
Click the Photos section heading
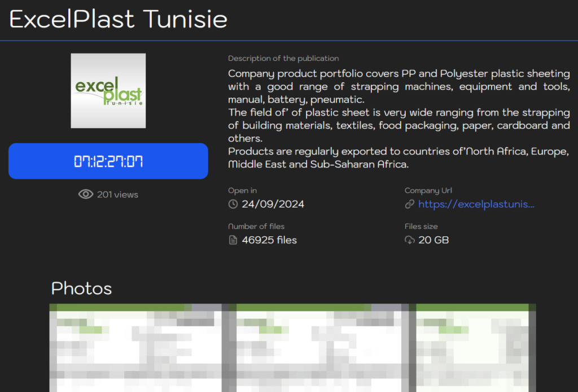point(81,288)
